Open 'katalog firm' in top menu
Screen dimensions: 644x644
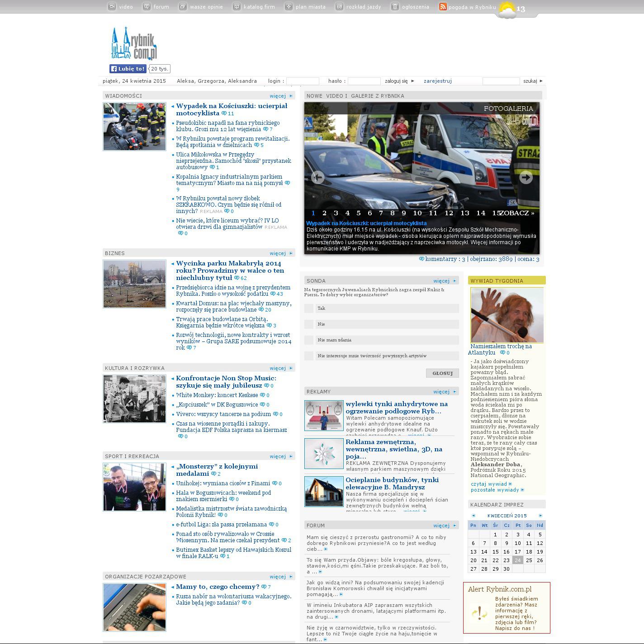[259, 7]
